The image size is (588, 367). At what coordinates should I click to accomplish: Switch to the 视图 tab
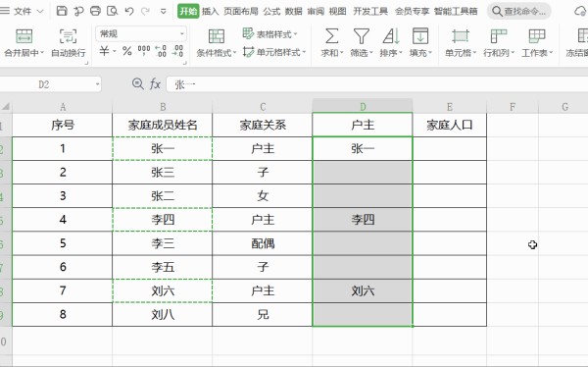[337, 11]
